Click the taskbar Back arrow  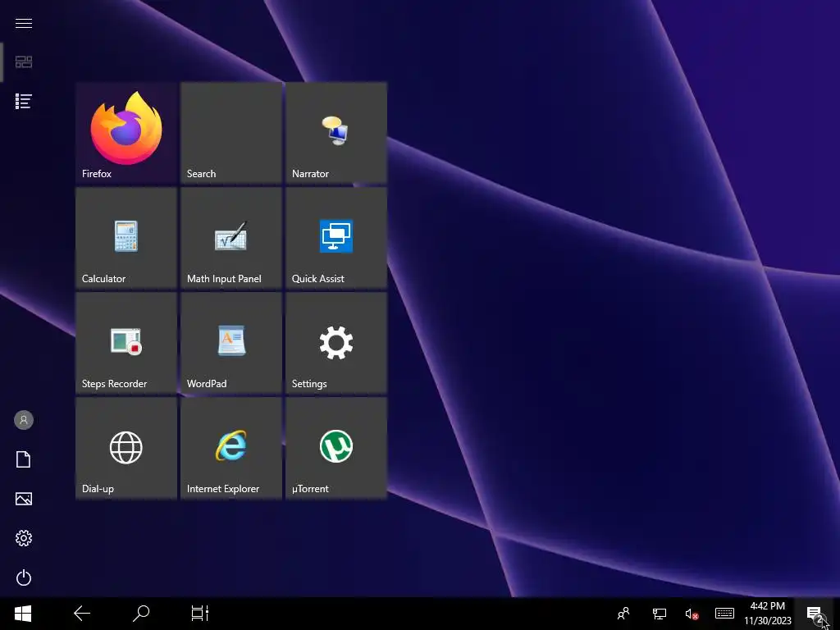[82, 614]
